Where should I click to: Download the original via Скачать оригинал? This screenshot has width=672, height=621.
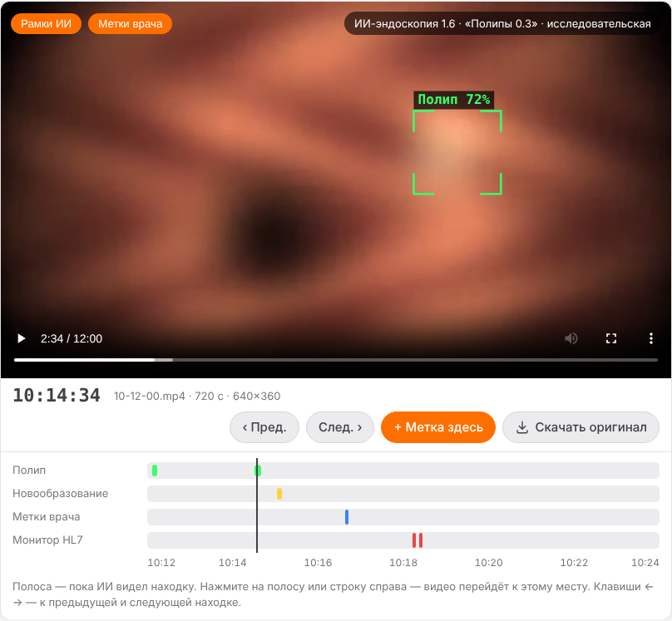[x=581, y=427]
